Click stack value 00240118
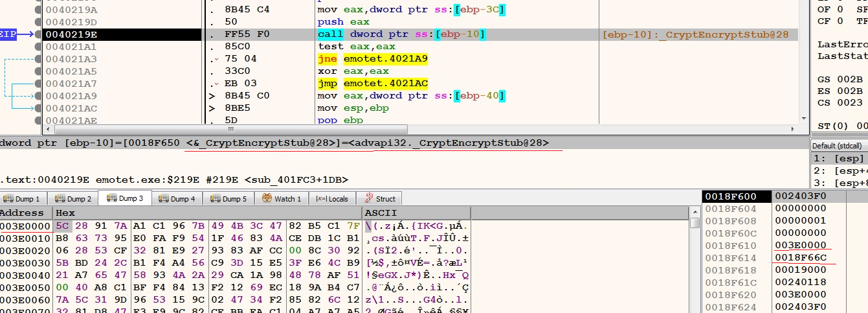 click(x=801, y=283)
